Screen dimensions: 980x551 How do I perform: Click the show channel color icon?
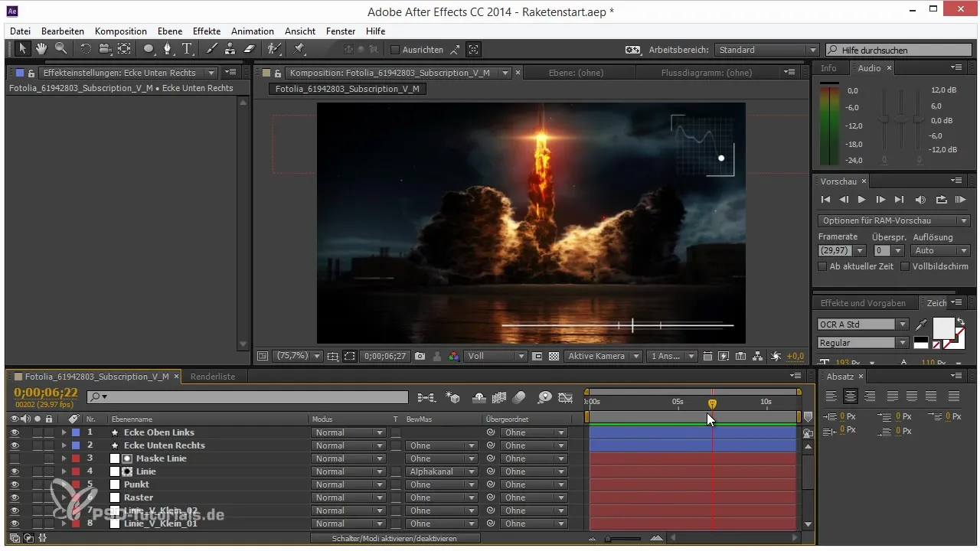[454, 356]
